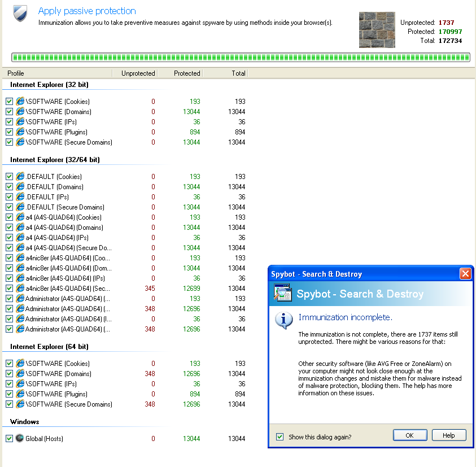Uncheck Global (Hosts) checkbox
This screenshot has width=476, height=467.
pos(10,439)
